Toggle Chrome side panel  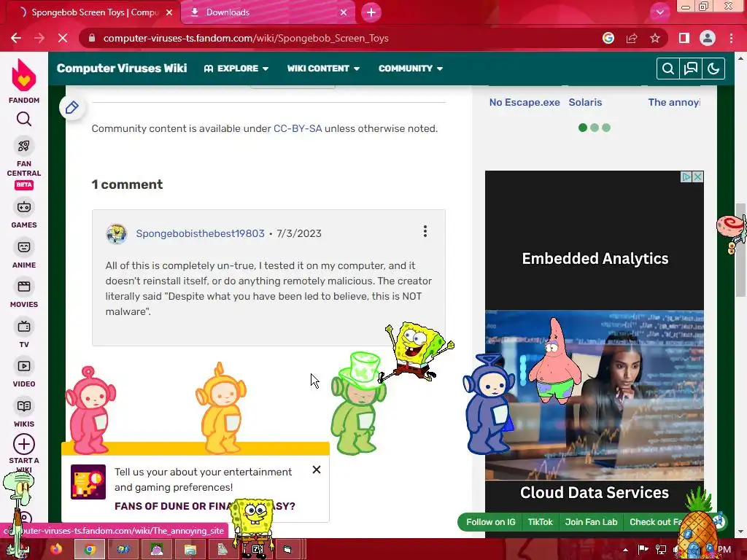pos(684,38)
